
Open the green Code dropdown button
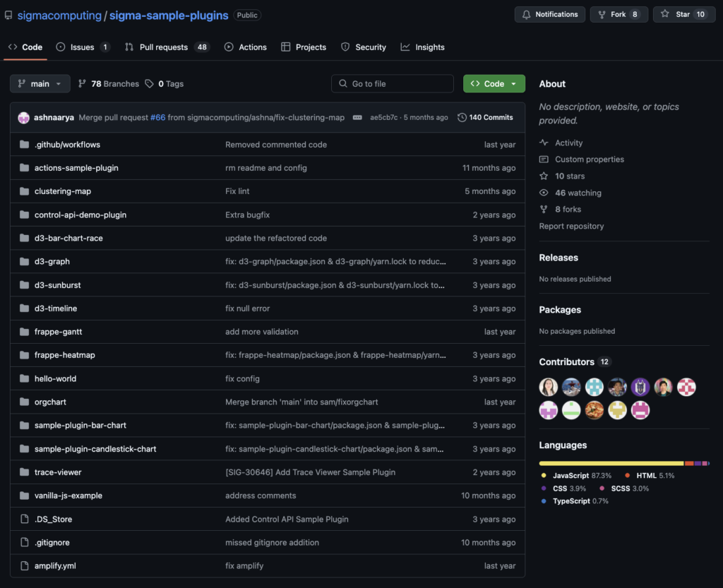point(494,83)
